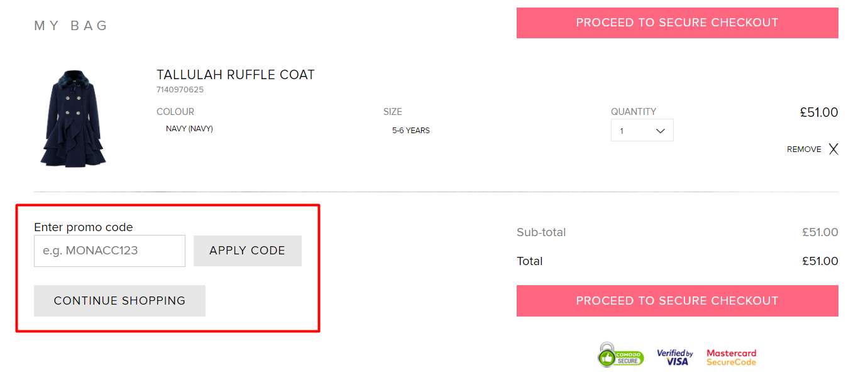This screenshot has height=380, width=868.
Task: Click the top Proceed to Secure Checkout button
Action: point(677,23)
